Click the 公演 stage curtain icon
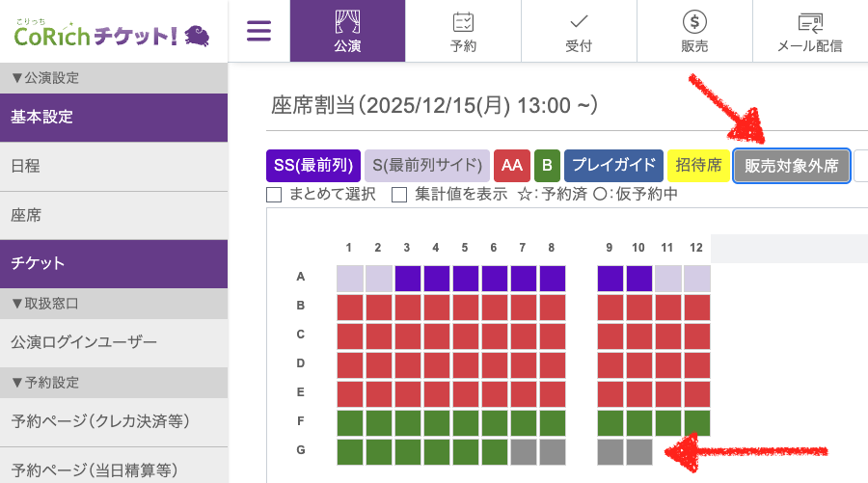The image size is (868, 483). coord(347,23)
